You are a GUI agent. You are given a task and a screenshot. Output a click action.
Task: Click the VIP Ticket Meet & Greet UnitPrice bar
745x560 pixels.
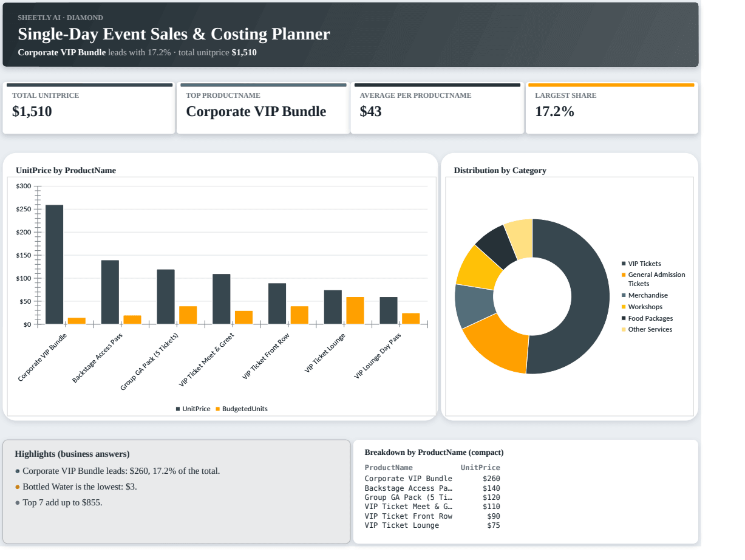point(222,299)
